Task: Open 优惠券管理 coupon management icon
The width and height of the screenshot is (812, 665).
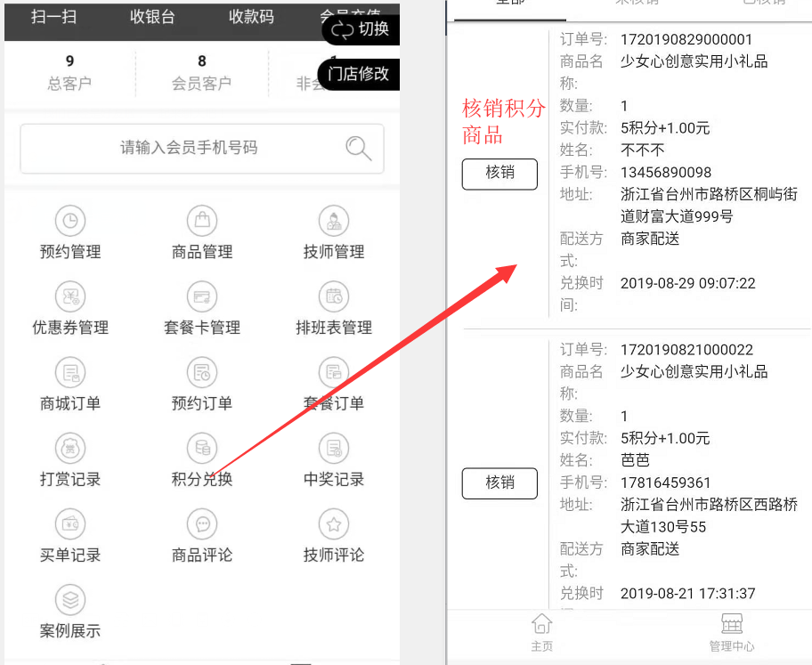Action: click(70, 296)
